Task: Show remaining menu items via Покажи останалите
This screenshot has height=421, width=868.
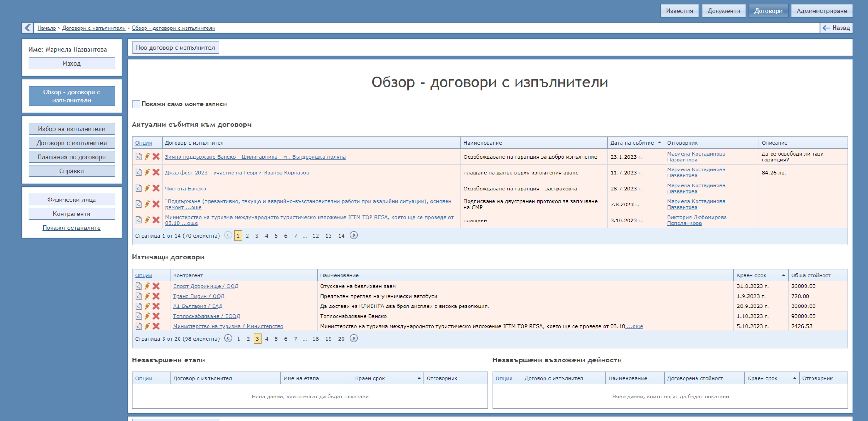Action: [71, 228]
